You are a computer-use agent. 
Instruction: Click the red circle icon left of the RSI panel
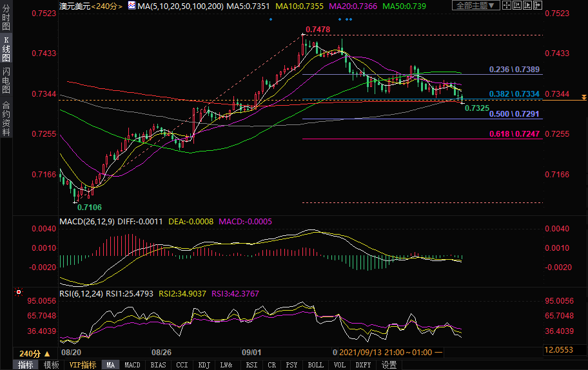(x=19, y=292)
